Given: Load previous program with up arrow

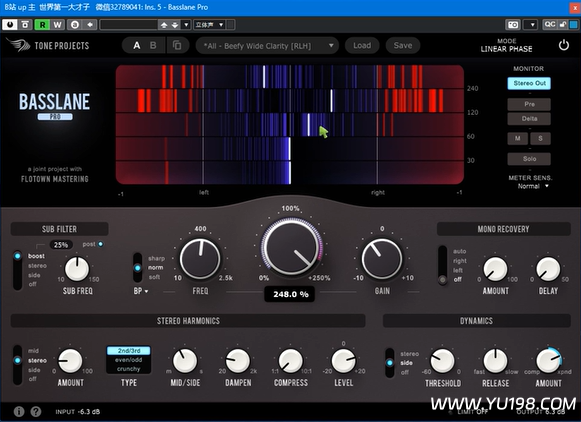Looking at the screenshot, I should pos(164,25).
